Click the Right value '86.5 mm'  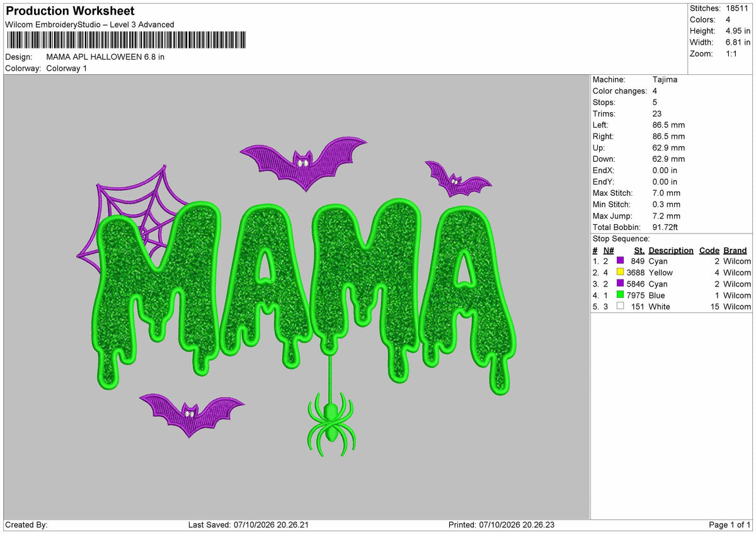point(669,137)
